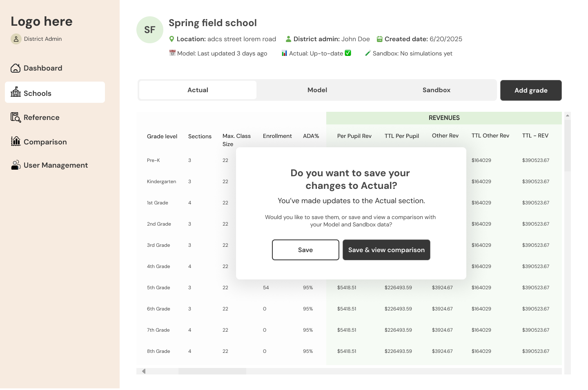Click the Kindergarten grade row label

[x=162, y=182]
